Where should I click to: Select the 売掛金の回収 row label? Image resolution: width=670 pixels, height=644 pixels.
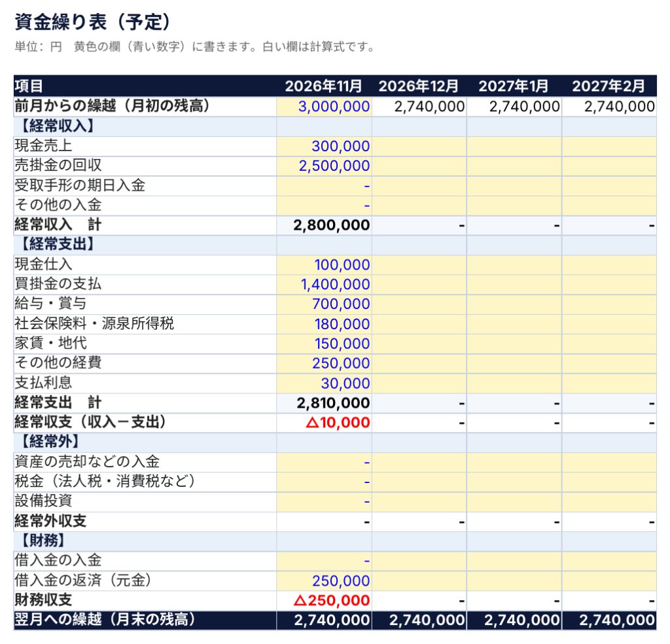pos(58,166)
